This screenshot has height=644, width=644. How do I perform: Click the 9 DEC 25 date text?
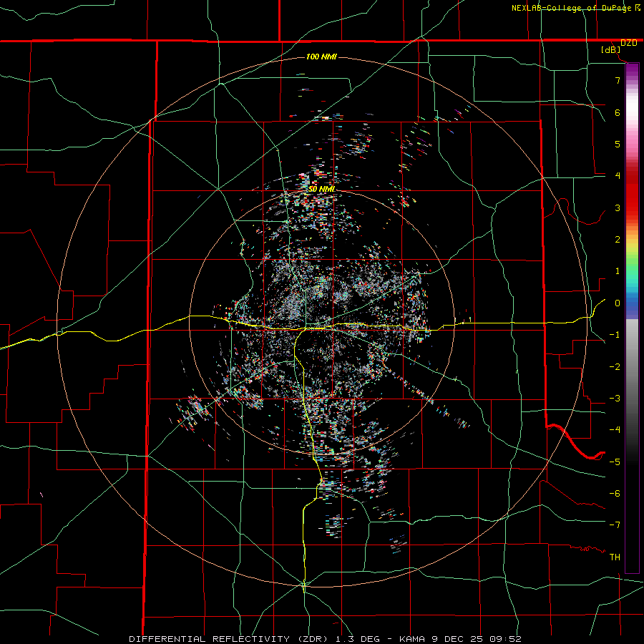coord(459,639)
